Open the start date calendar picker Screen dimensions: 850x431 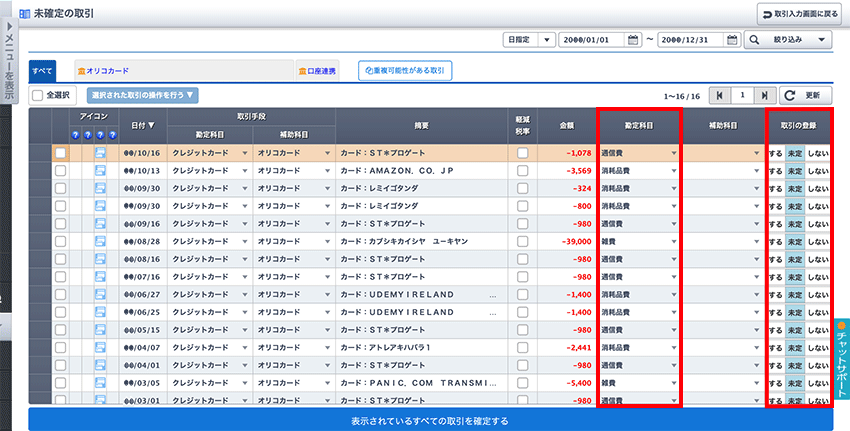coord(631,40)
